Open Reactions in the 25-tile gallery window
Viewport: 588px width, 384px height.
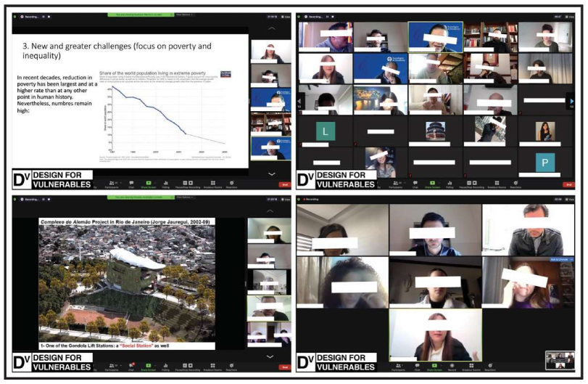click(515, 184)
